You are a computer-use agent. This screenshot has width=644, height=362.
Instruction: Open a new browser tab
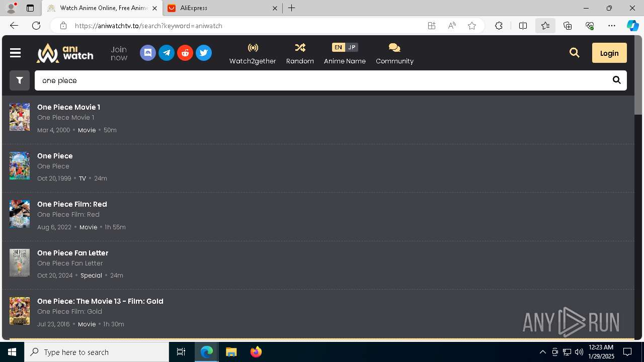(292, 8)
